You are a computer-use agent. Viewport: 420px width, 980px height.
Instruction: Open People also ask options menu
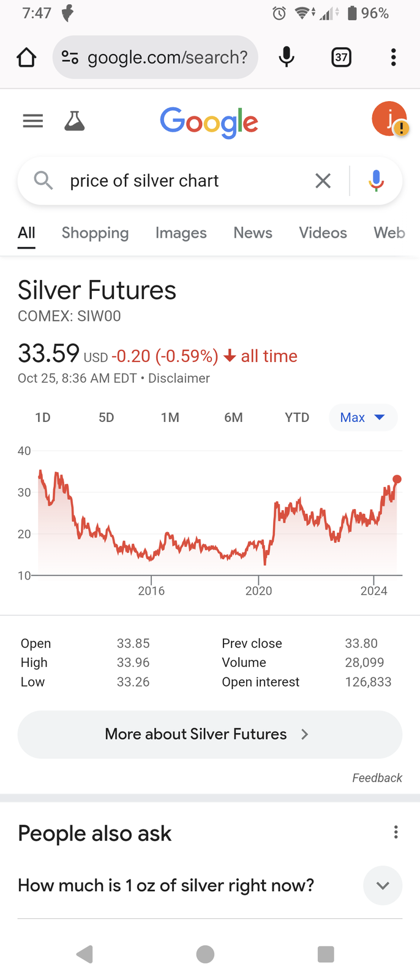pyautogui.click(x=396, y=832)
